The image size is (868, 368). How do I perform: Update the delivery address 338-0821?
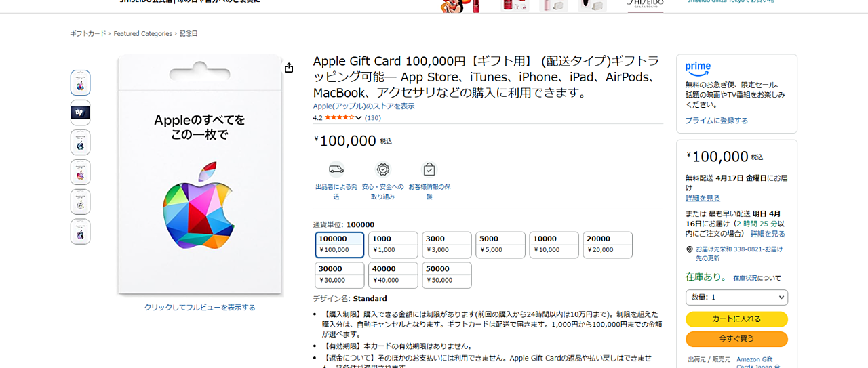pyautogui.click(x=738, y=253)
